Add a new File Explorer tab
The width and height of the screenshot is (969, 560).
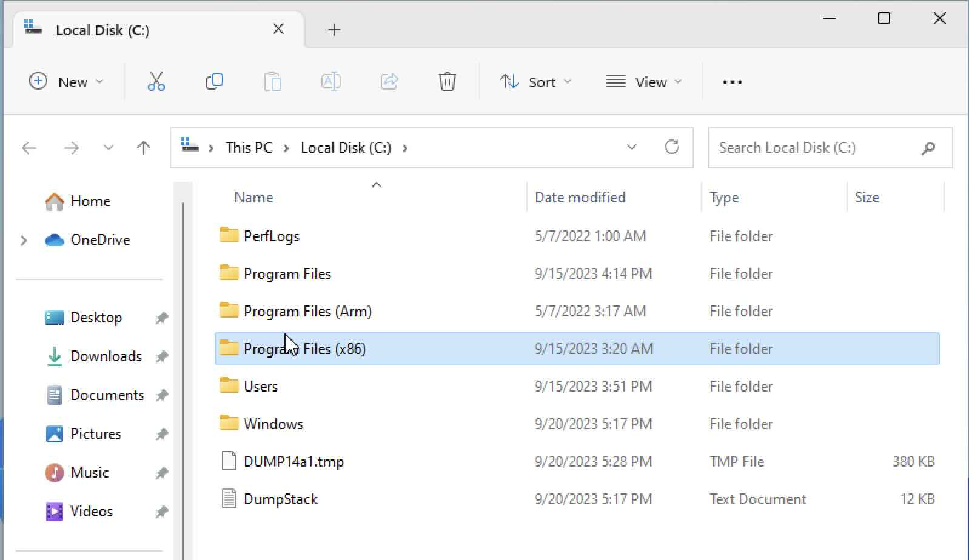334,30
